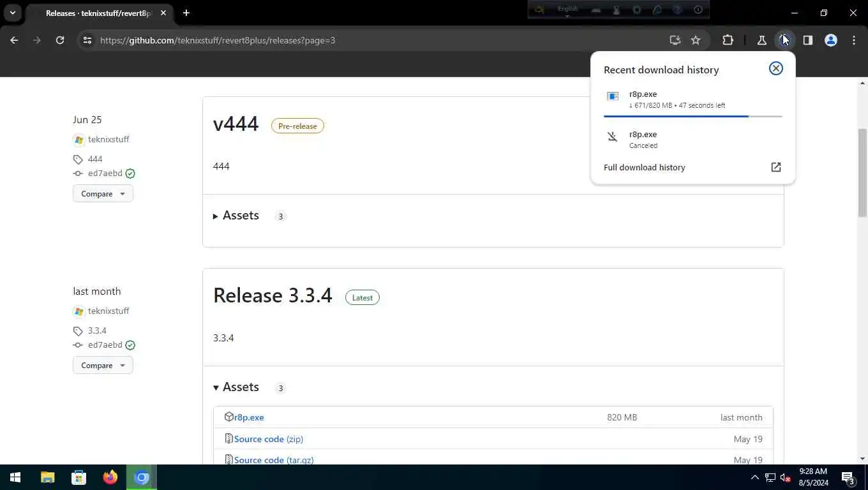The height and width of the screenshot is (490, 868).
Task: Close the Releases teknixstuff tab
Action: point(163,13)
